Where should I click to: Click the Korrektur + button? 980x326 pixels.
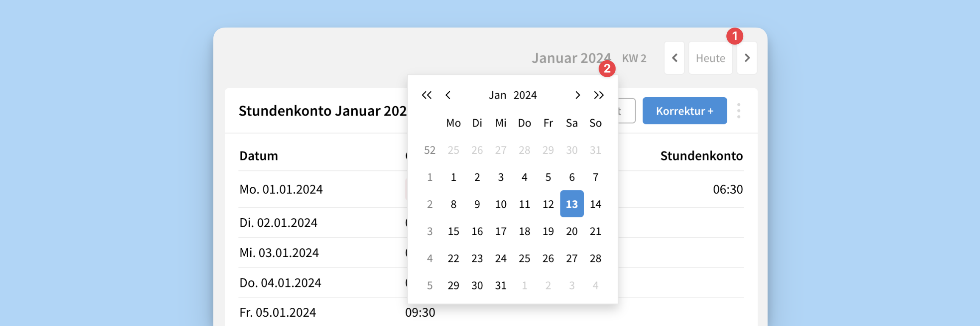click(x=684, y=111)
